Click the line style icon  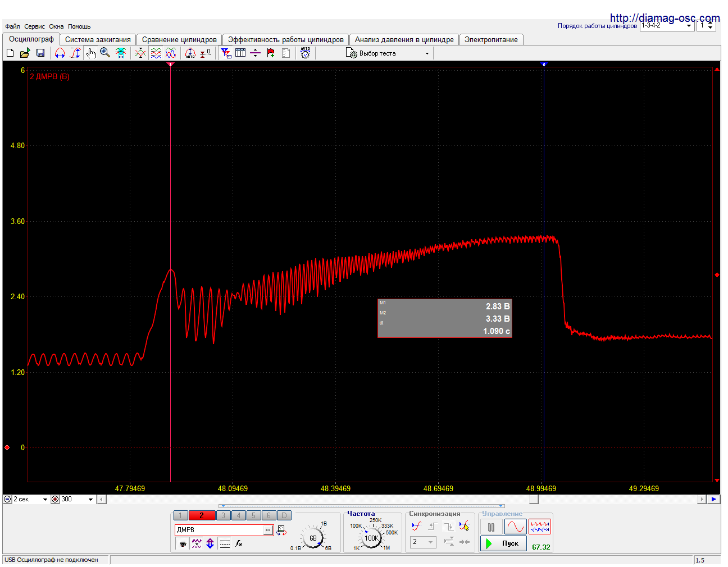click(x=225, y=543)
